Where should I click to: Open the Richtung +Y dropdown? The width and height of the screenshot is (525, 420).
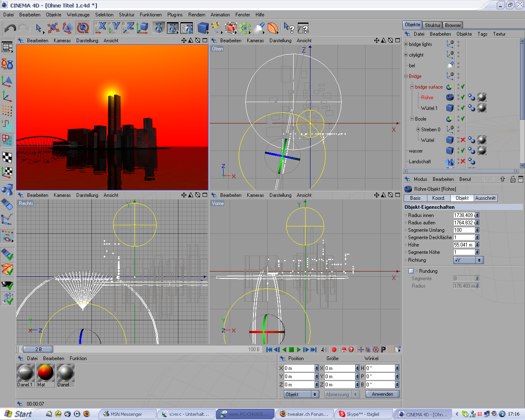tap(468, 260)
